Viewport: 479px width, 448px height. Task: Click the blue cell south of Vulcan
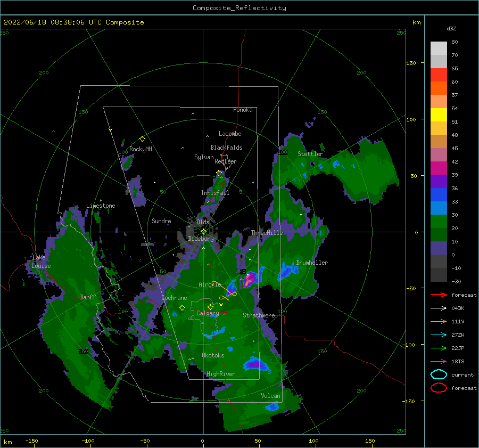tap(271, 407)
